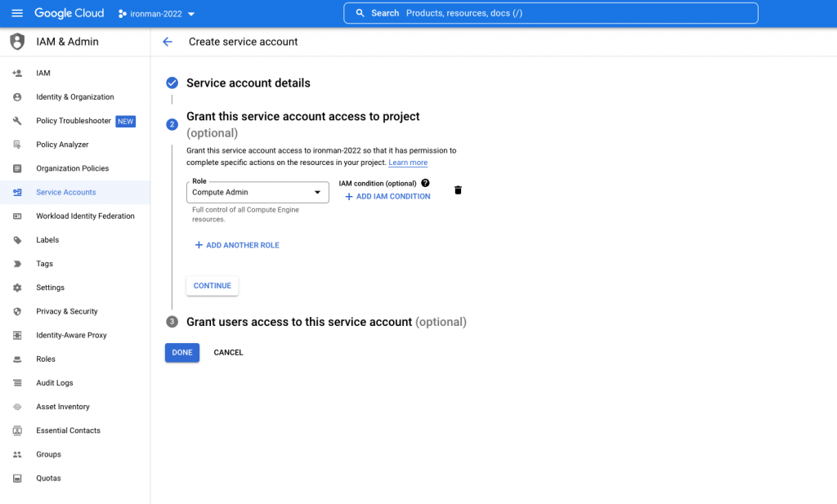The height and width of the screenshot is (504, 837).
Task: Click the Settings gear icon
Action: click(x=17, y=288)
